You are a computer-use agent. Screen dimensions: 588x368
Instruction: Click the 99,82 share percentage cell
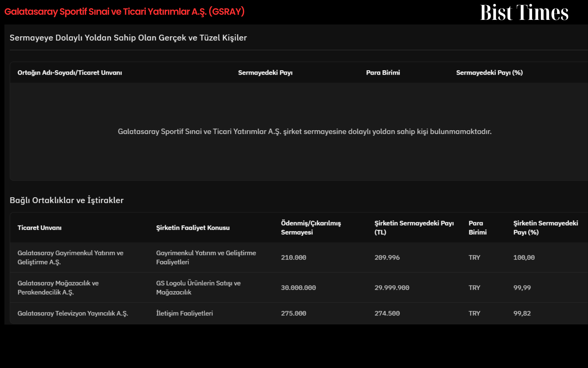coord(522,314)
